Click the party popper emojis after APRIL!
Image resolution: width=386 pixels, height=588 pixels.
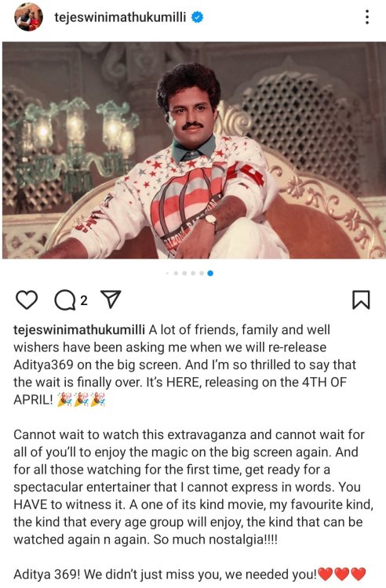(82, 400)
